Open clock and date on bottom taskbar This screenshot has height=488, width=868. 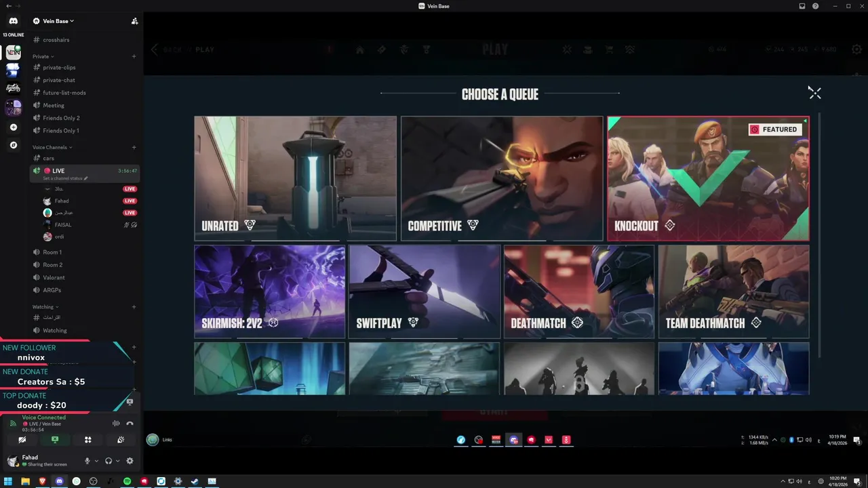coord(837,481)
